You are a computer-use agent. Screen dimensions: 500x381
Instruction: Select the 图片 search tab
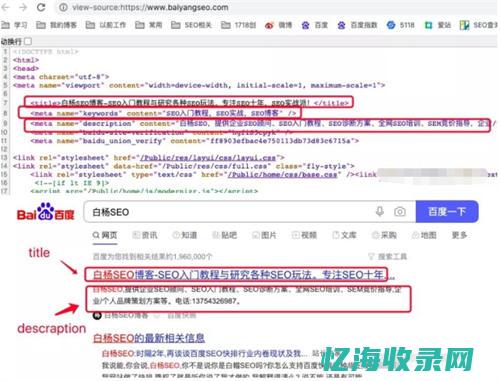click(x=264, y=235)
